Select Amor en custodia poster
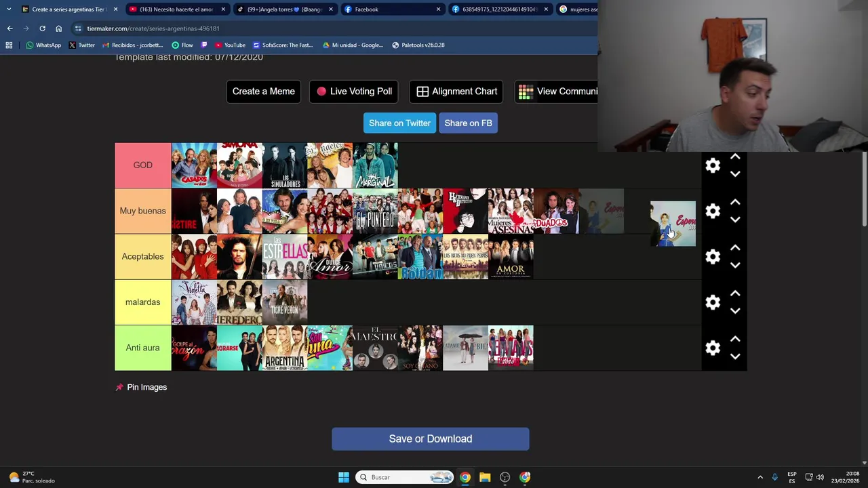Viewport: 868px width, 488px height. [x=511, y=256]
